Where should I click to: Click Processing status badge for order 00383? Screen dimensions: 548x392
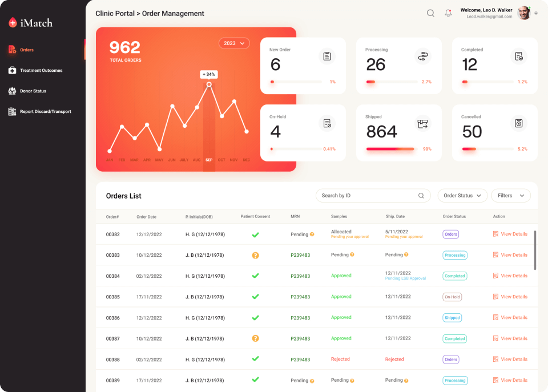(x=455, y=255)
